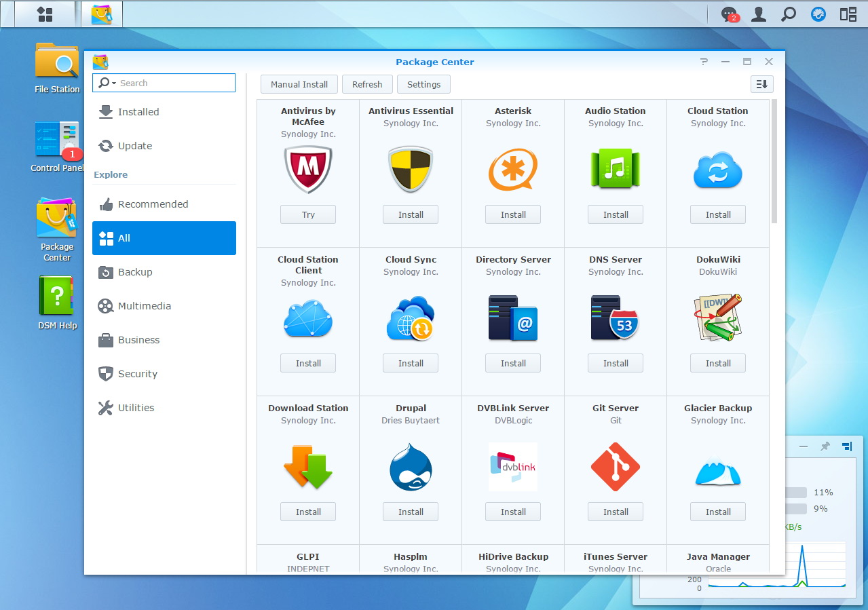The width and height of the screenshot is (868, 610).
Task: Open the Antivirus by McAfee package icon
Action: click(x=308, y=170)
